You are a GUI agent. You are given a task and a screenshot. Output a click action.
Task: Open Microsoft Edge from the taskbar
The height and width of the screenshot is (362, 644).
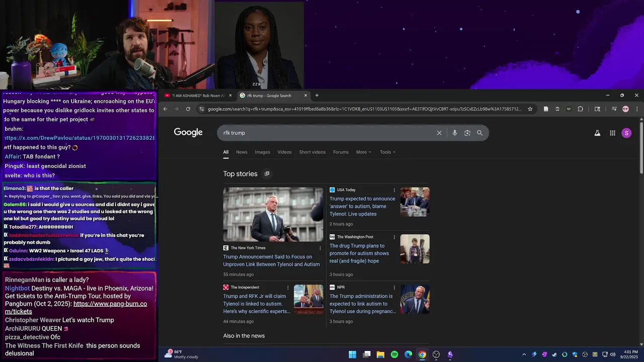click(408, 354)
